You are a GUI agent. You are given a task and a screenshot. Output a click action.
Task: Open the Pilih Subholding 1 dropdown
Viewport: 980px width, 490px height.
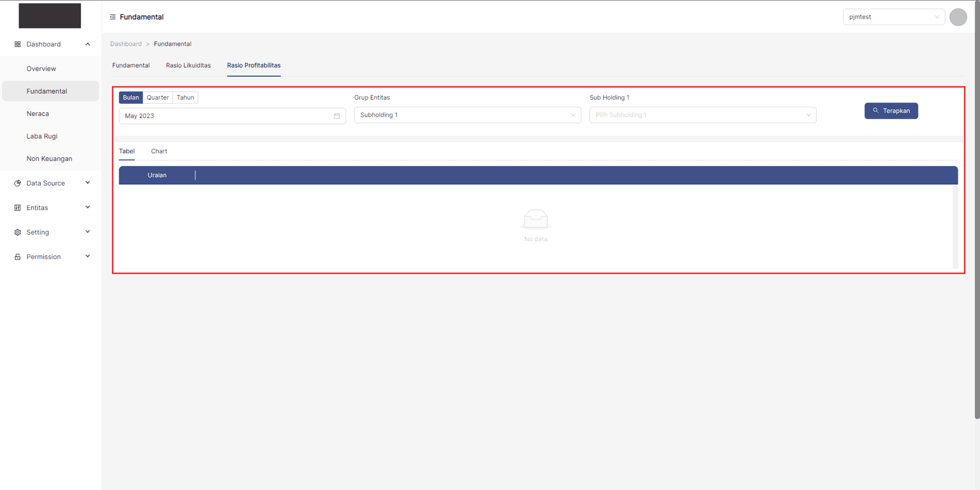click(x=702, y=115)
